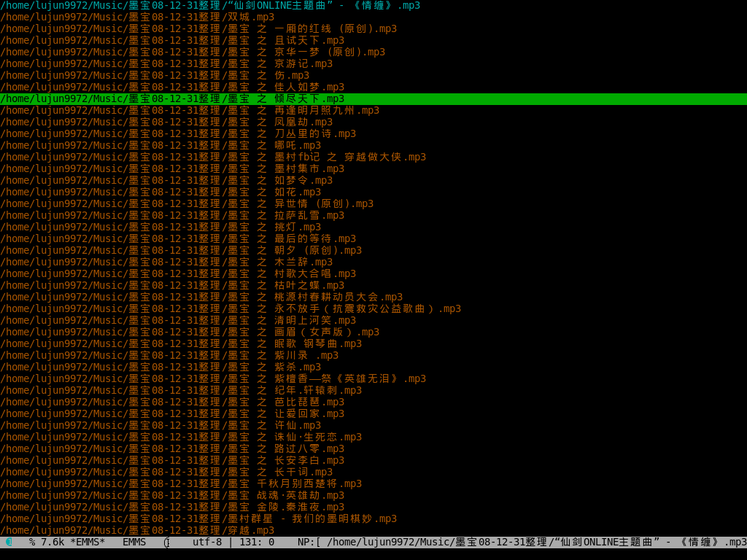
Task: Click the 131: 0 line position indicator
Action: pyautogui.click(x=257, y=542)
